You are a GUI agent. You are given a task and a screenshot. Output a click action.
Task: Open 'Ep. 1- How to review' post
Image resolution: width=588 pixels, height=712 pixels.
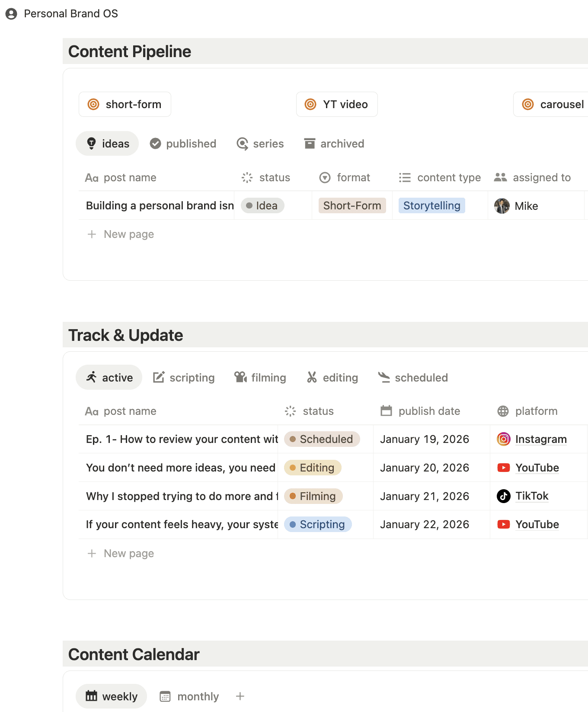(x=182, y=439)
